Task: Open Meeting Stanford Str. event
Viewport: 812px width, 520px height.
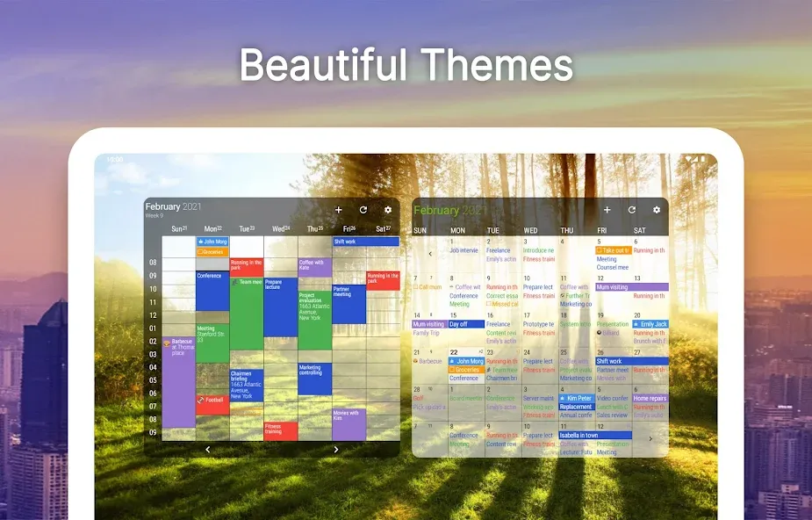Action: 212,343
